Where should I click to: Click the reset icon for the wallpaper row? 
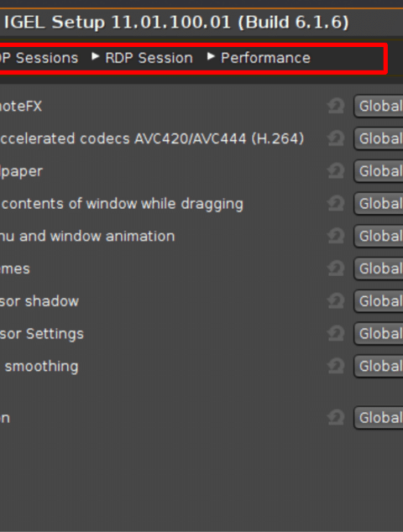click(336, 171)
